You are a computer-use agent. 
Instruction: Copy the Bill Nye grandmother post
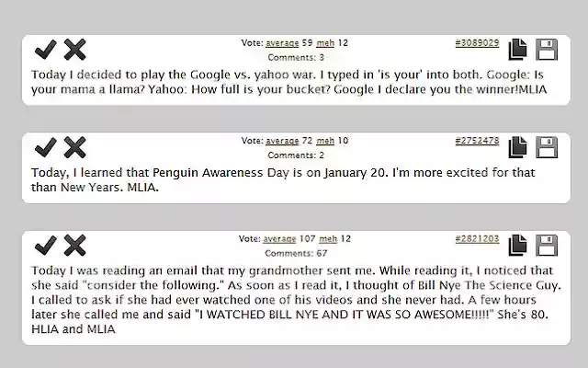519,245
